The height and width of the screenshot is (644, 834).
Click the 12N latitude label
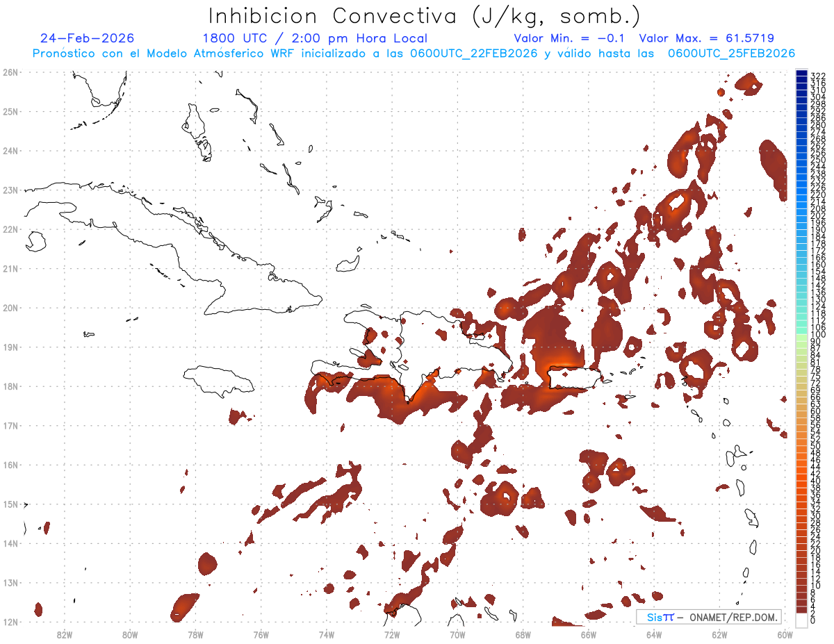[x=10, y=622]
